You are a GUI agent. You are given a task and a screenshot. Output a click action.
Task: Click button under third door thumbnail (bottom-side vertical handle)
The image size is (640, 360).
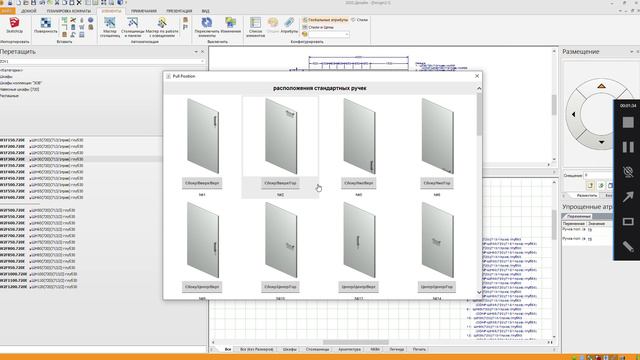click(358, 183)
